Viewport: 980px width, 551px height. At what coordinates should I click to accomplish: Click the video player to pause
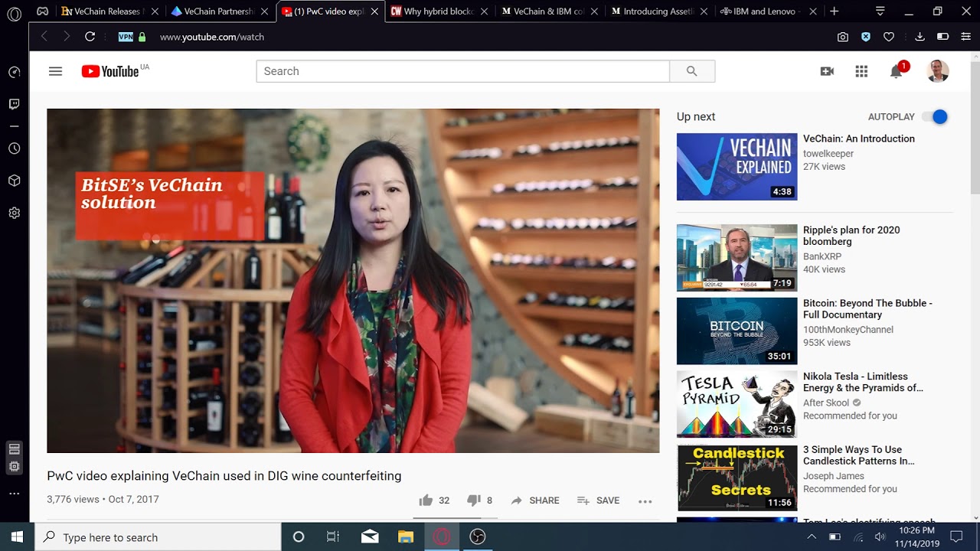[x=353, y=281]
